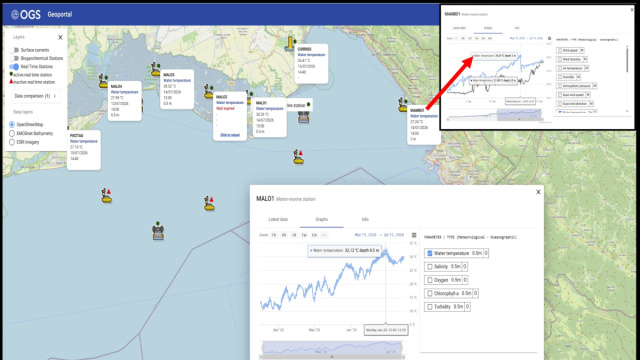640x360 pixels.
Task: Click the MALO4 station buoy icon
Action: coord(103,81)
